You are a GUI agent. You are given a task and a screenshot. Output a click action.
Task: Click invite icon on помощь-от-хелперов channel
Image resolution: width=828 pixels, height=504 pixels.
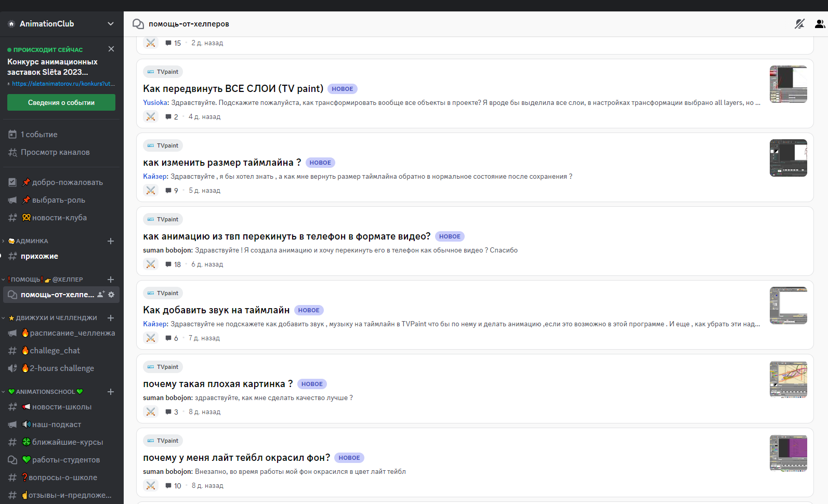tap(101, 295)
